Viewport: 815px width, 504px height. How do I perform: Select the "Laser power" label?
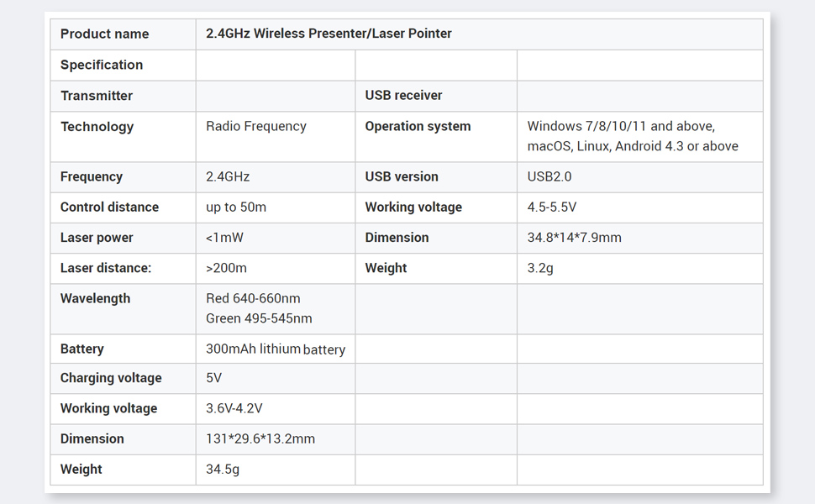tap(97, 238)
